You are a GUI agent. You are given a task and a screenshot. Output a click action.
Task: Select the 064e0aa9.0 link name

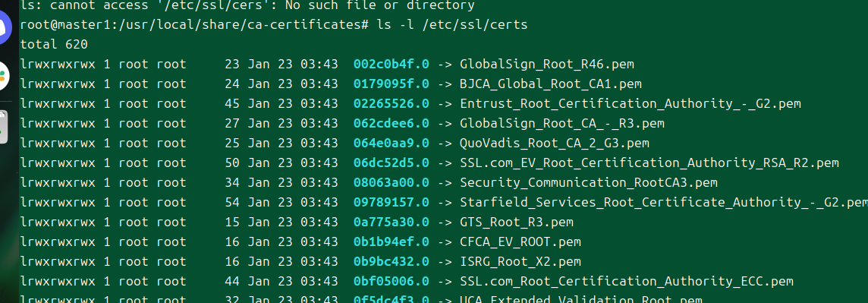[391, 144]
